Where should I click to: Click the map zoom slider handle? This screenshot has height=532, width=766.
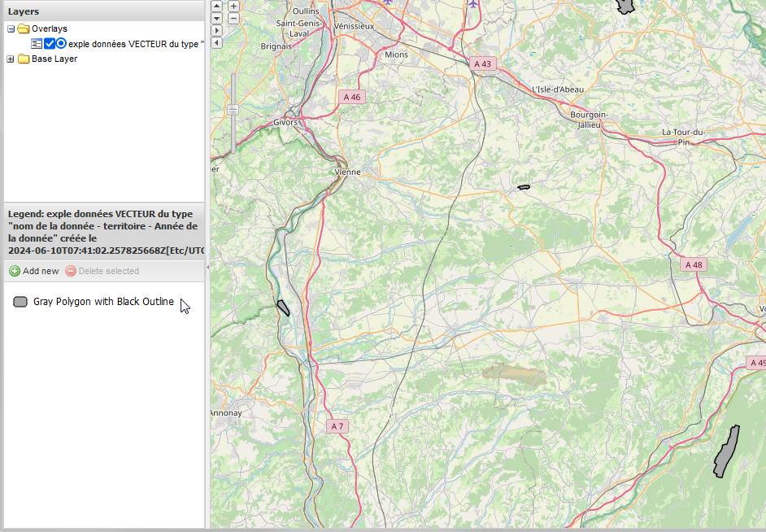pos(233,109)
